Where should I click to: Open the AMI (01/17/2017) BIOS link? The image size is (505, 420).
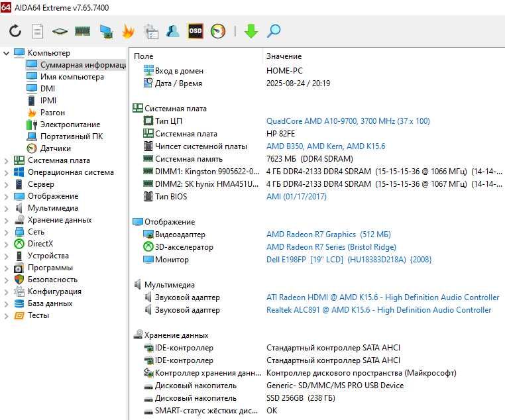pos(296,196)
